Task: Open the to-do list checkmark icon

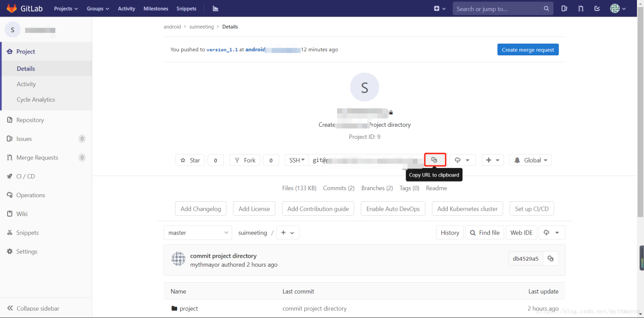Action: [x=597, y=9]
